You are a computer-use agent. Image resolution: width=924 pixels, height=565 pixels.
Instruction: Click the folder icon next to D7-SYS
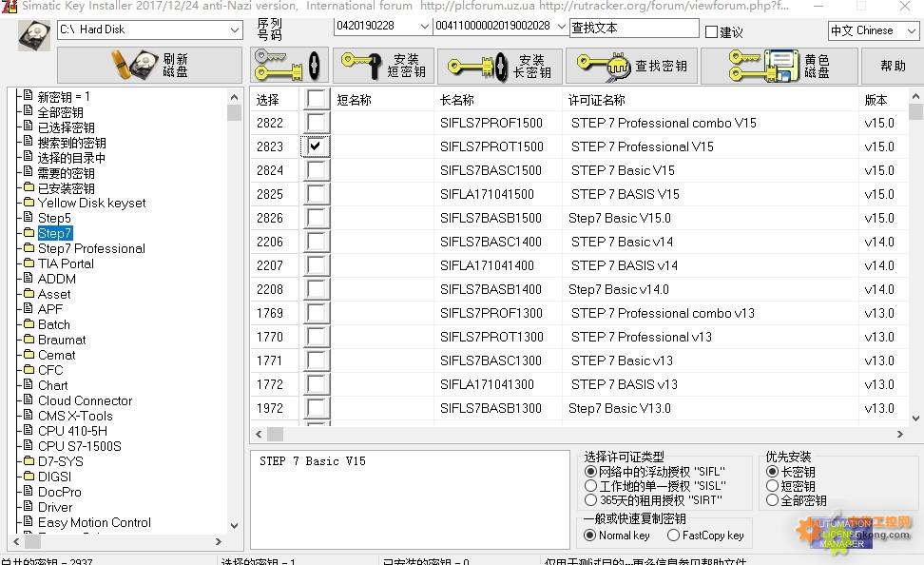click(x=29, y=460)
